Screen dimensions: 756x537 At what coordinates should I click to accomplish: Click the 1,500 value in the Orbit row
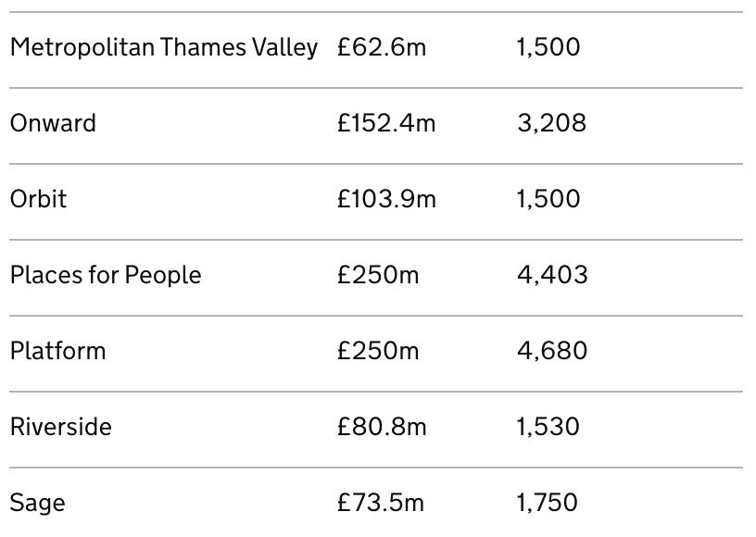[x=548, y=199]
